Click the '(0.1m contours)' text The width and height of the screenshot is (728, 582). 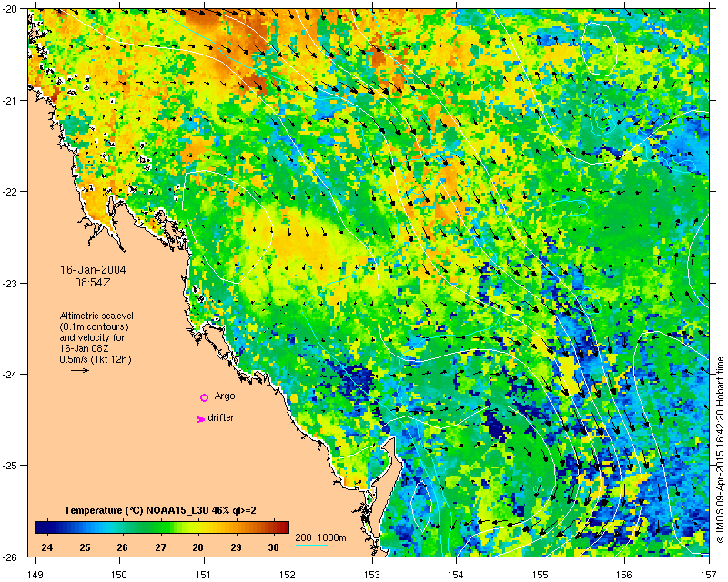pos(95,326)
